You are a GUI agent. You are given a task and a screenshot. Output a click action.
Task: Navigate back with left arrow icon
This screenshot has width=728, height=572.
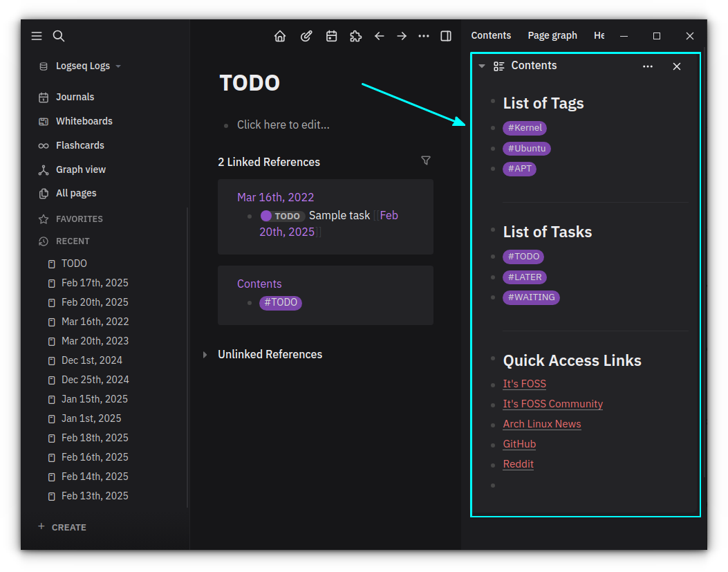click(x=379, y=36)
